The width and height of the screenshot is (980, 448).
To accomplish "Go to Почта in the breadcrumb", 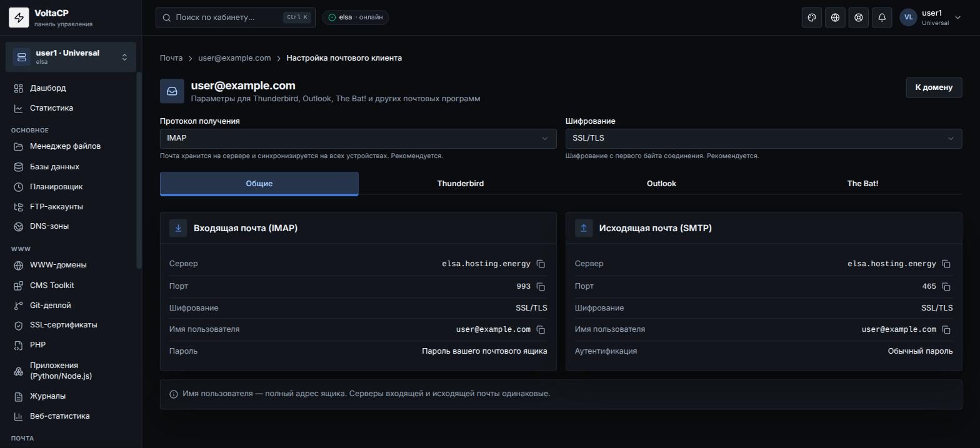I will click(x=171, y=58).
